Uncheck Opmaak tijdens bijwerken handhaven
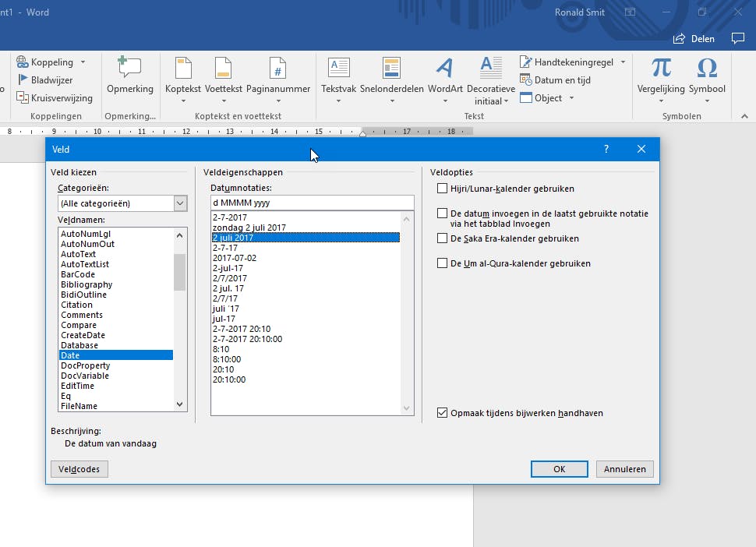Viewport: 756px width, 547px height. coord(443,413)
